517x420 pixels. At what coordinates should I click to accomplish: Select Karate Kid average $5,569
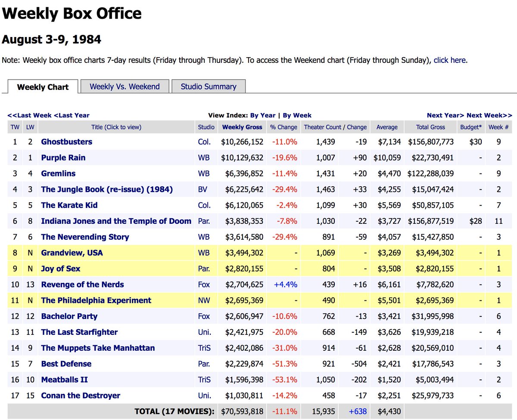[389, 206]
